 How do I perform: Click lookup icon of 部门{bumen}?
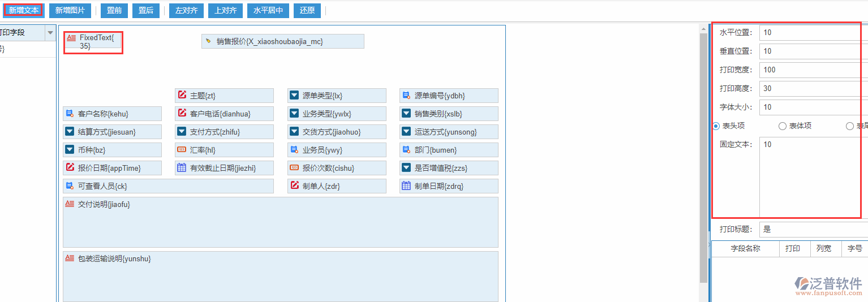pyautogui.click(x=406, y=149)
